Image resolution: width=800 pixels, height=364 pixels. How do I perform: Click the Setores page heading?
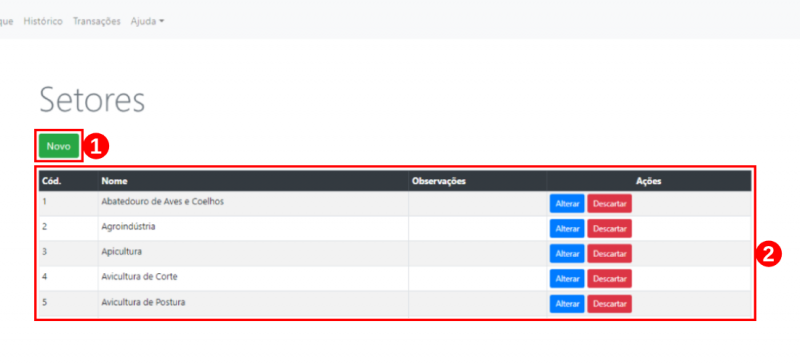tap(92, 100)
